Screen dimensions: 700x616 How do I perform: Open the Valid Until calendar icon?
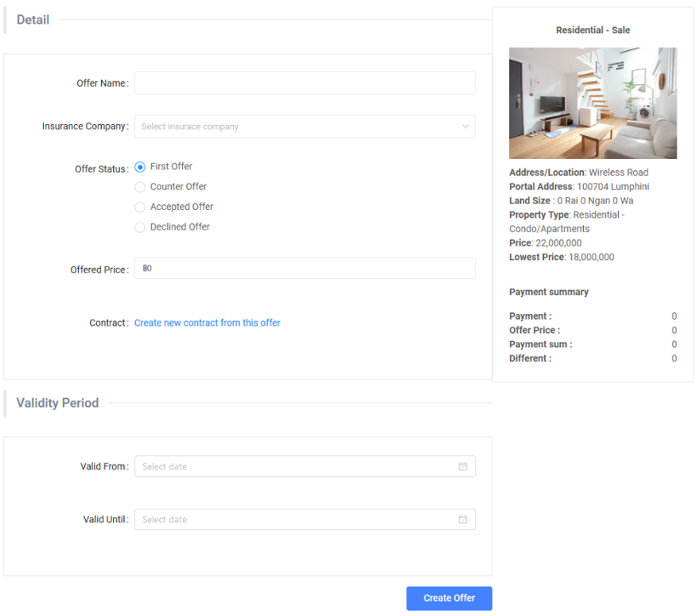(x=463, y=520)
